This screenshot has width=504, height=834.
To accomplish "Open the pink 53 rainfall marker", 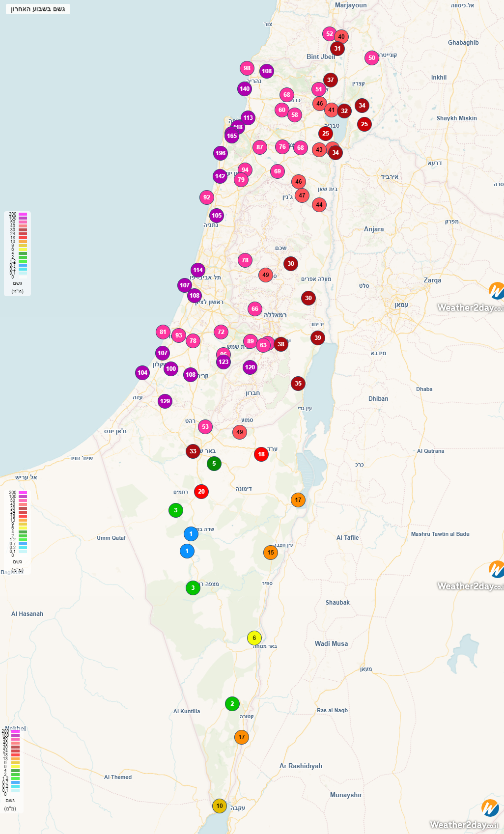I will 205,427.
